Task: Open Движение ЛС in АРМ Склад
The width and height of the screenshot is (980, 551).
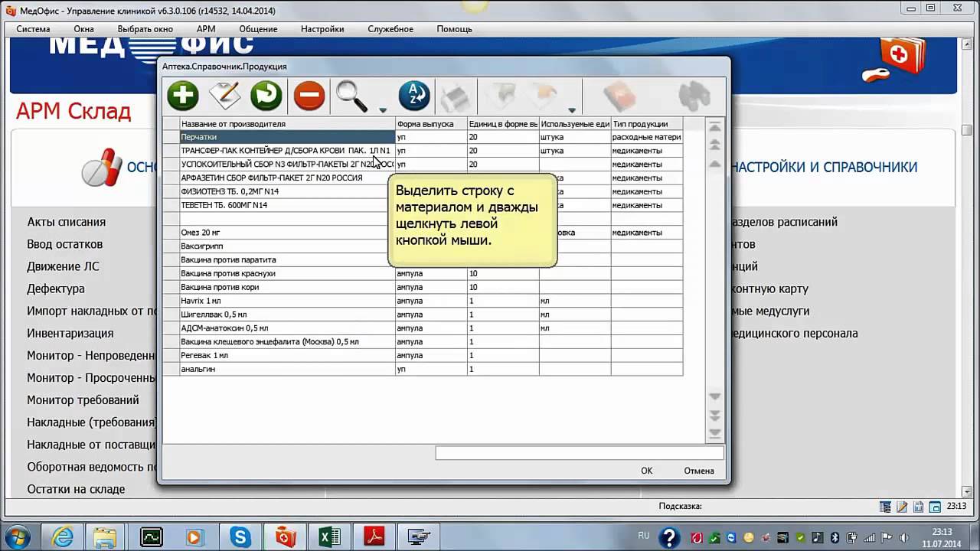Action: (63, 266)
